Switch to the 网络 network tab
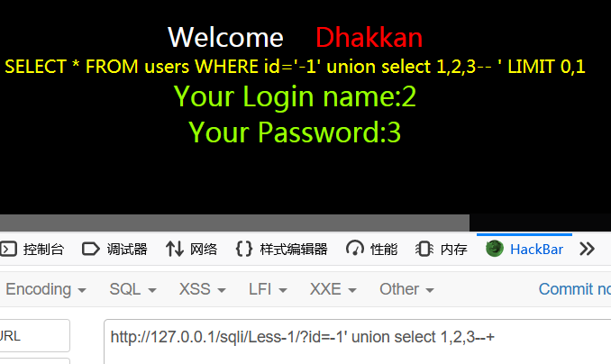 point(191,249)
